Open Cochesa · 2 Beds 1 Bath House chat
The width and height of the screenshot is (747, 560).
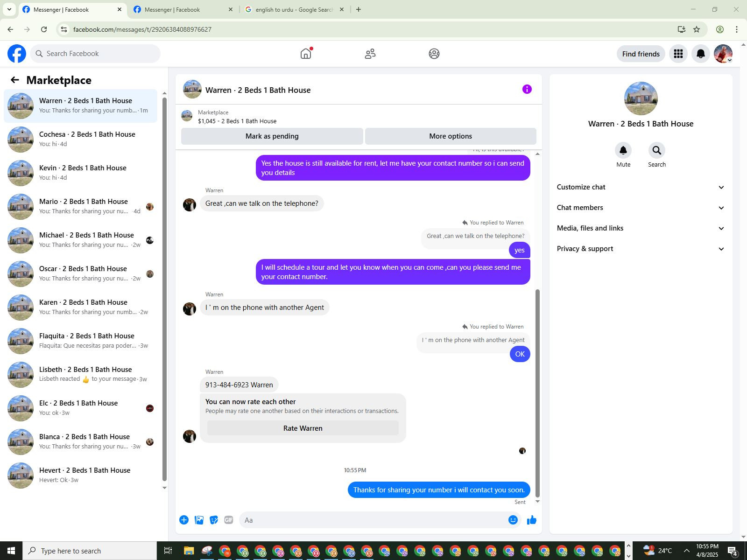pos(80,139)
